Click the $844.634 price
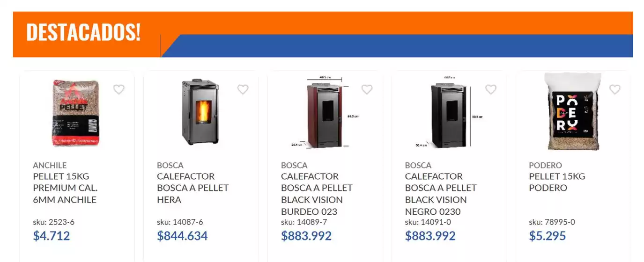The image size is (644, 262). click(182, 236)
